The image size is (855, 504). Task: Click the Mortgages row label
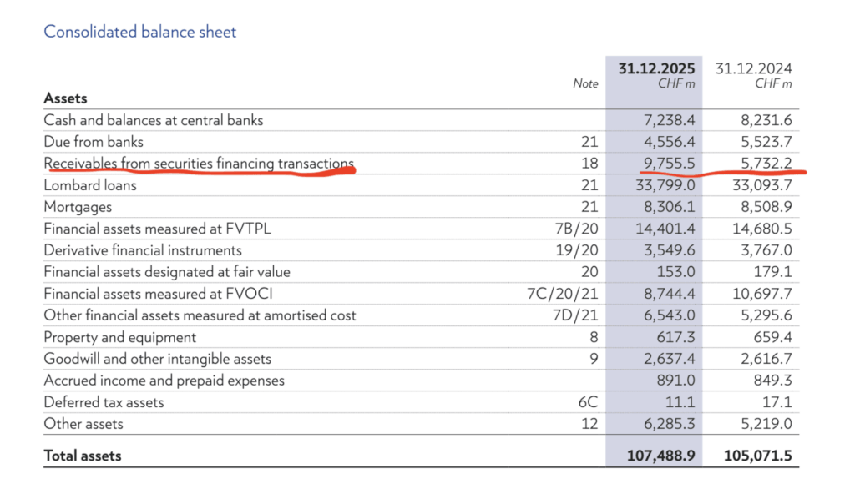(x=78, y=207)
